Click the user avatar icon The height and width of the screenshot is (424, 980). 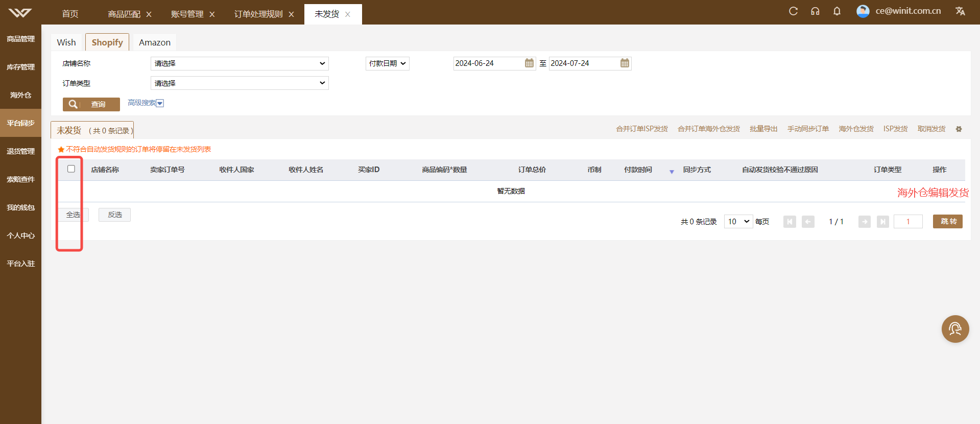[x=863, y=11]
